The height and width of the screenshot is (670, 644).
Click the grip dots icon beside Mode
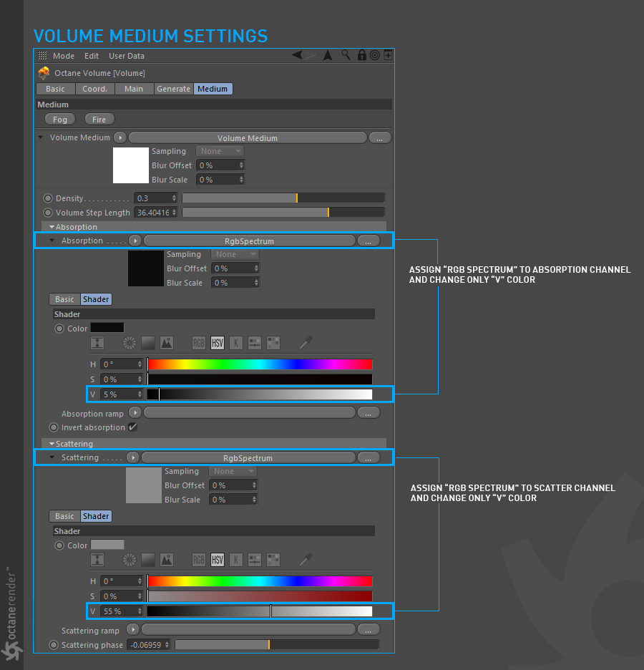tap(42, 56)
